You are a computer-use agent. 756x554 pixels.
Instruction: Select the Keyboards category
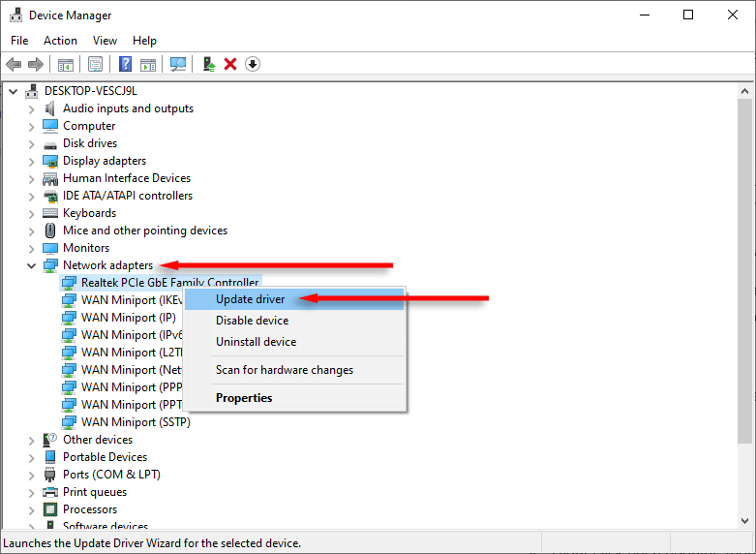tap(89, 213)
